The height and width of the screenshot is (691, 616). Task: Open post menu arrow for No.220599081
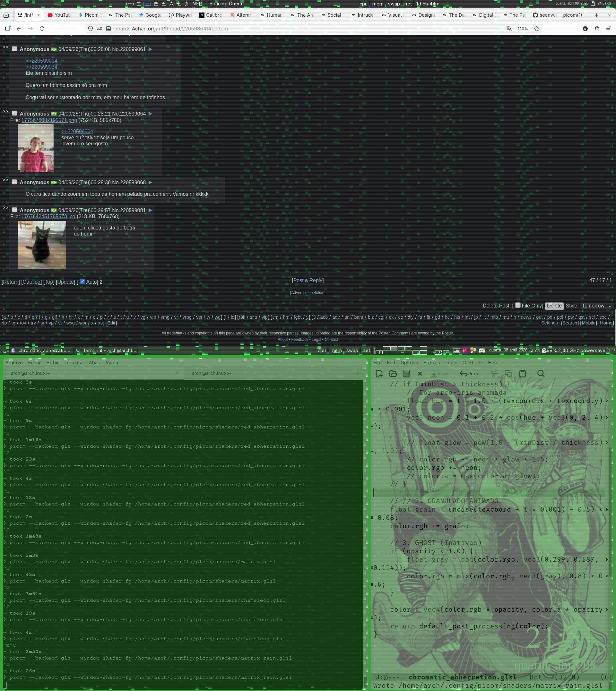(150, 210)
